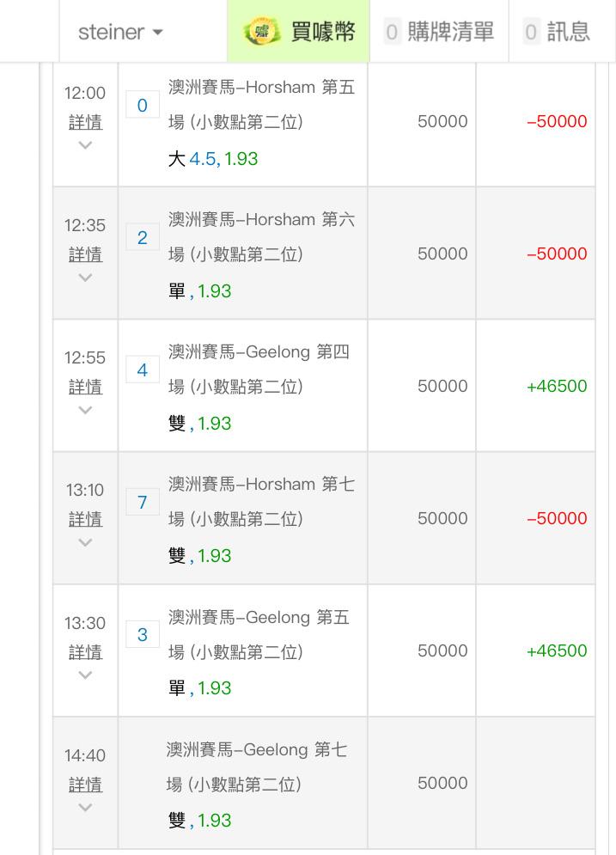Click 詳情 link for the 14:40 bet

point(86,785)
